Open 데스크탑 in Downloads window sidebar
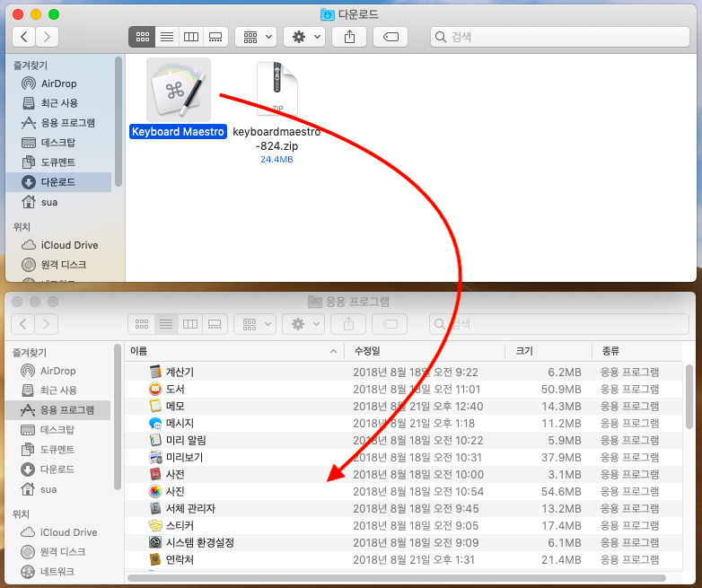This screenshot has width=702, height=588. click(x=58, y=143)
